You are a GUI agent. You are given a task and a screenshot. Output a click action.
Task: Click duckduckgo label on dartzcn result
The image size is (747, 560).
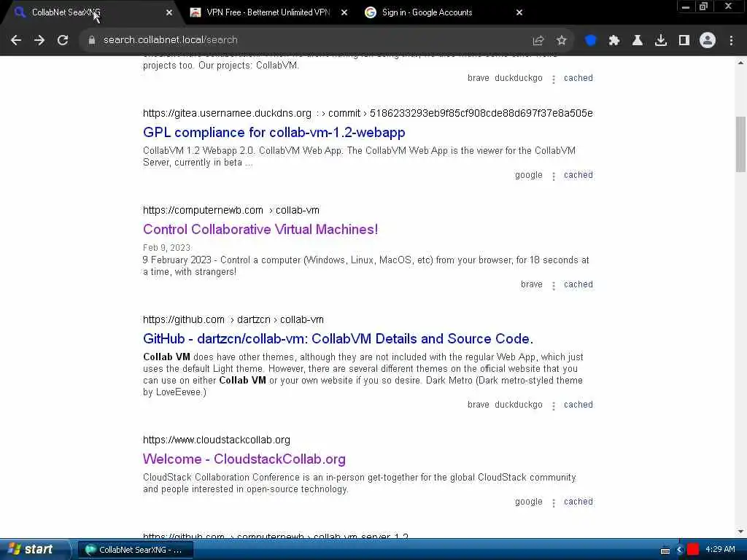pos(519,405)
